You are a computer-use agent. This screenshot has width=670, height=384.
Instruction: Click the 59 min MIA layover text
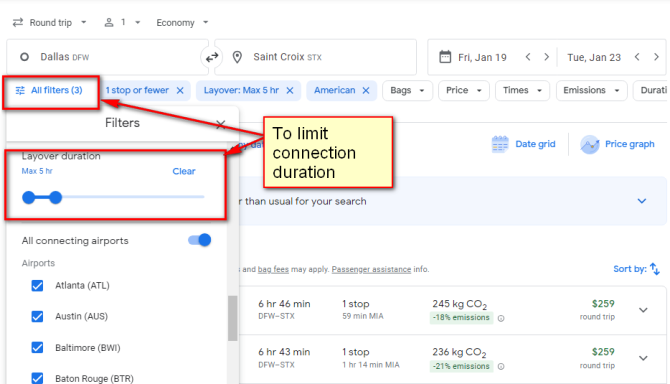pyautogui.click(x=363, y=317)
